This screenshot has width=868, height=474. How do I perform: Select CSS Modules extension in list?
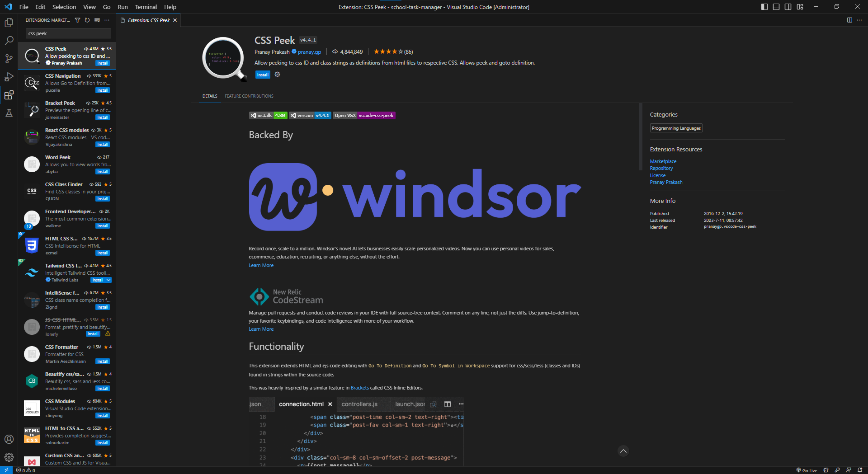point(67,408)
